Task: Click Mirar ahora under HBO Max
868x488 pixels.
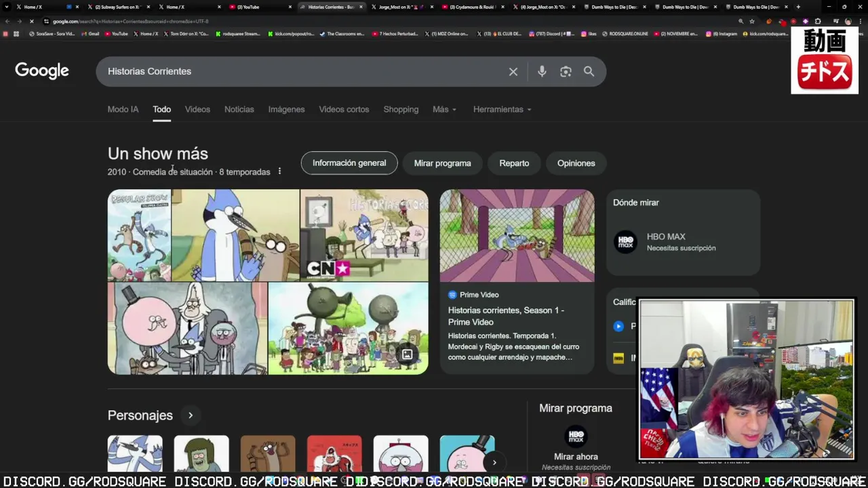Action: coord(576,457)
